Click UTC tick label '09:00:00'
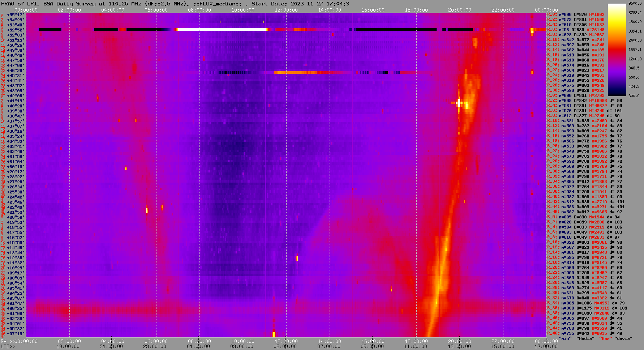 point(372,346)
